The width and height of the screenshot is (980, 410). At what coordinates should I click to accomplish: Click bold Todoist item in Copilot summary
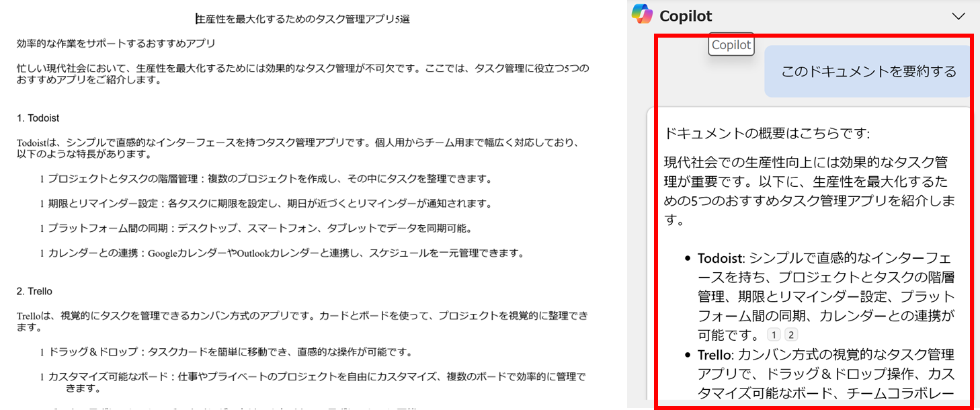[x=721, y=258]
